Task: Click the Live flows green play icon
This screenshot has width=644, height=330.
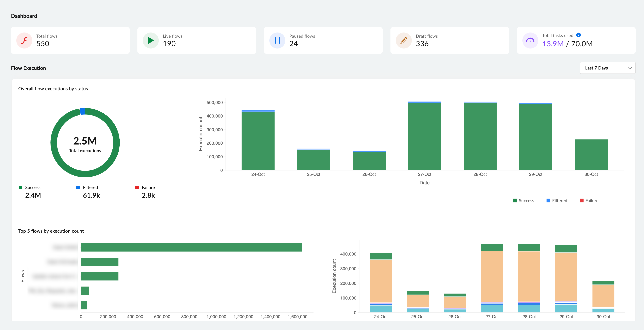Action: (150, 40)
